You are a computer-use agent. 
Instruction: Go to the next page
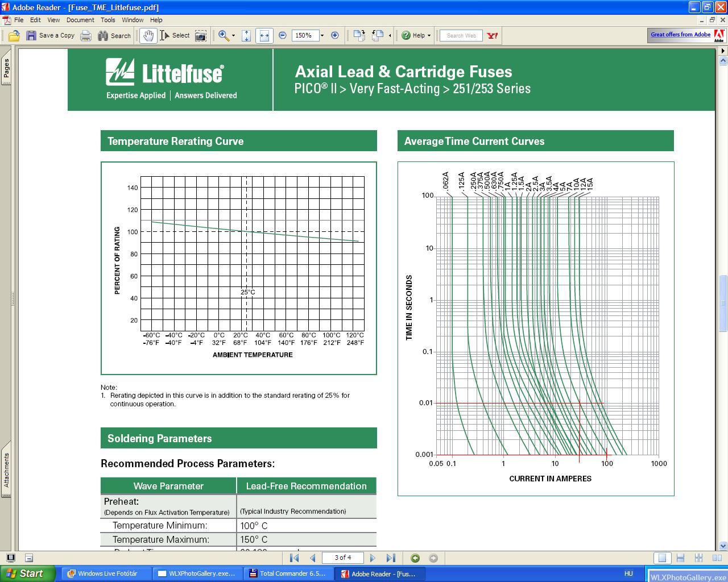coord(373,558)
